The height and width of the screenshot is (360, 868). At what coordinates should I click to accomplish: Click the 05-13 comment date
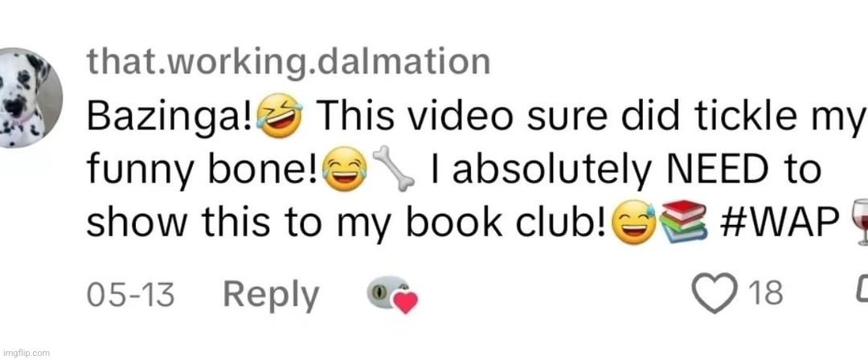pyautogui.click(x=131, y=293)
